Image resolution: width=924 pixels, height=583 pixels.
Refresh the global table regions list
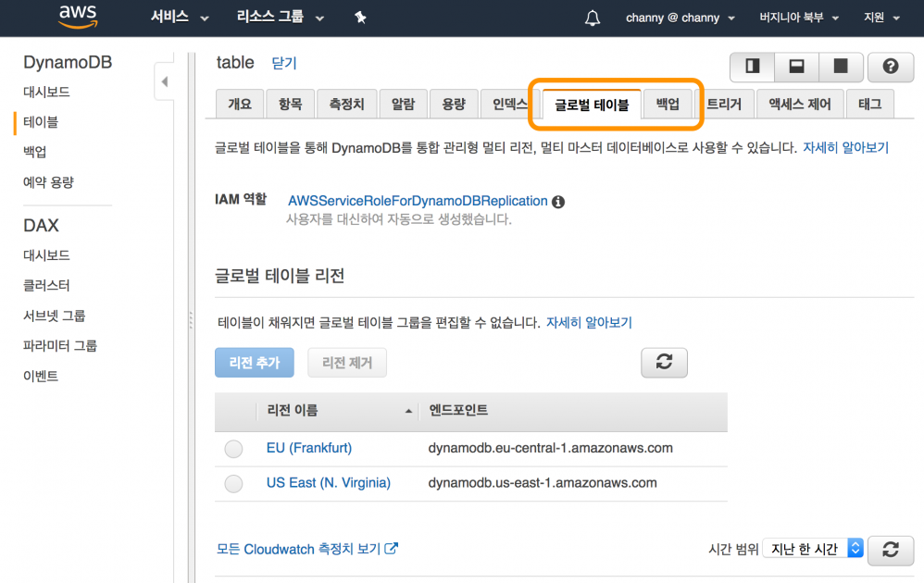(x=664, y=363)
